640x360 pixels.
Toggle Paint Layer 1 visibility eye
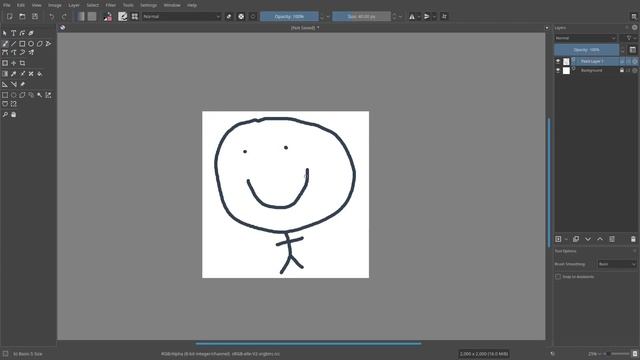point(558,61)
